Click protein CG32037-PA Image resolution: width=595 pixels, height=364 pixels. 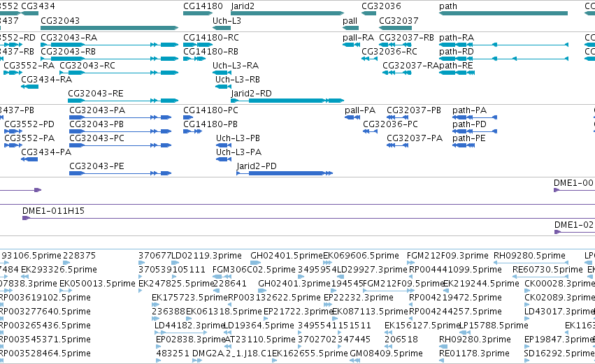coord(415,138)
